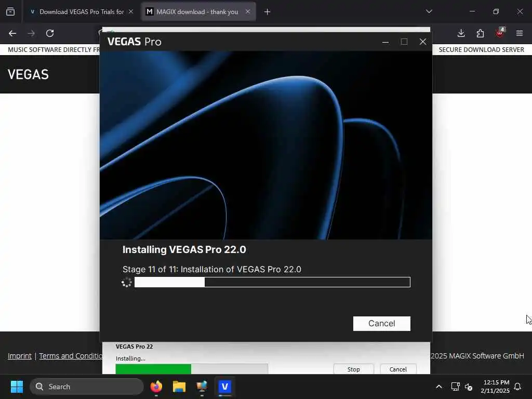Open the list all tabs dropdown
Image resolution: width=532 pixels, height=399 pixels.
coord(429,11)
